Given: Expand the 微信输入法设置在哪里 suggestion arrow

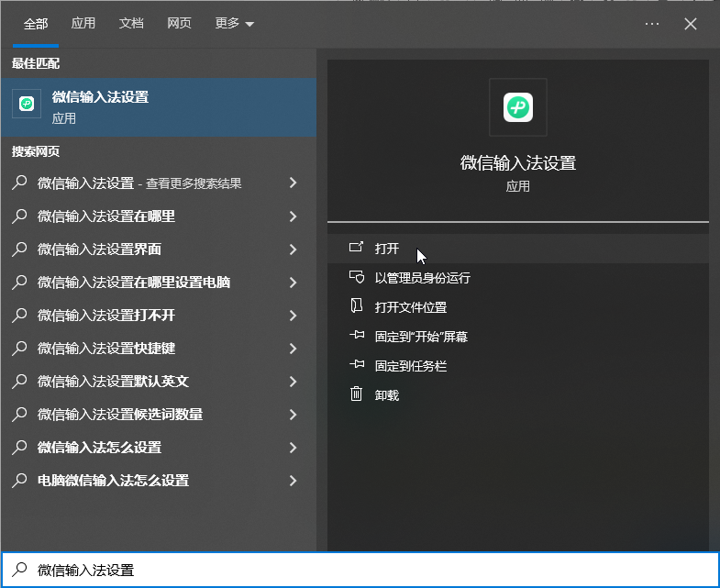Looking at the screenshot, I should coord(293,216).
